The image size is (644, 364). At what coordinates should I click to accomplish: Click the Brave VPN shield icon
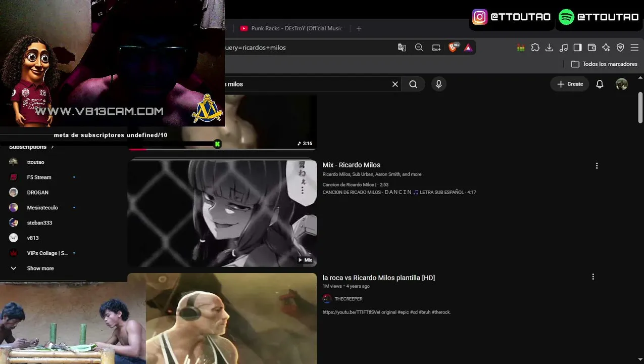[x=620, y=48]
